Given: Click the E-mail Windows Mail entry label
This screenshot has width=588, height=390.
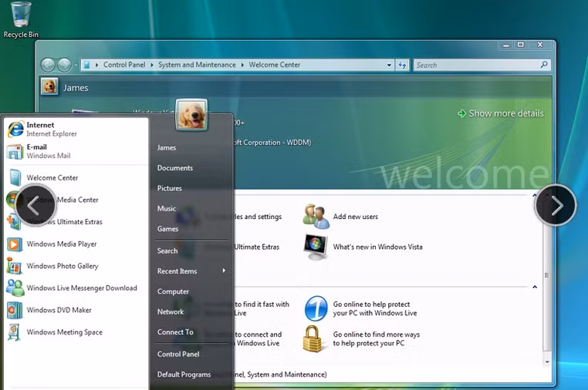Looking at the screenshot, I should 49,151.
